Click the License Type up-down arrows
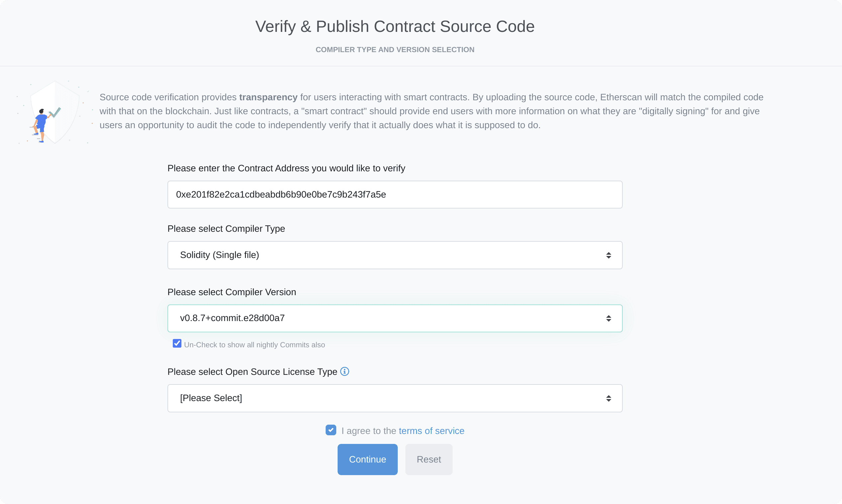 point(608,398)
